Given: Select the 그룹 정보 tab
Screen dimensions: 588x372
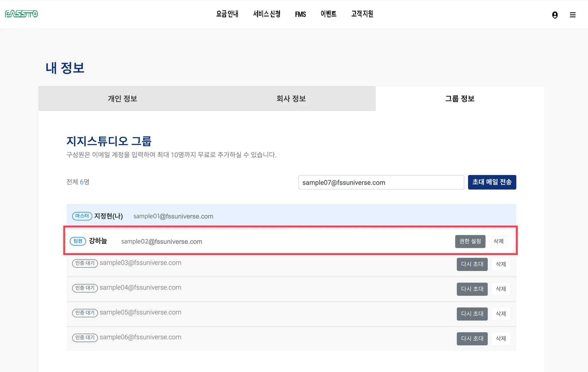Looking at the screenshot, I should [460, 99].
